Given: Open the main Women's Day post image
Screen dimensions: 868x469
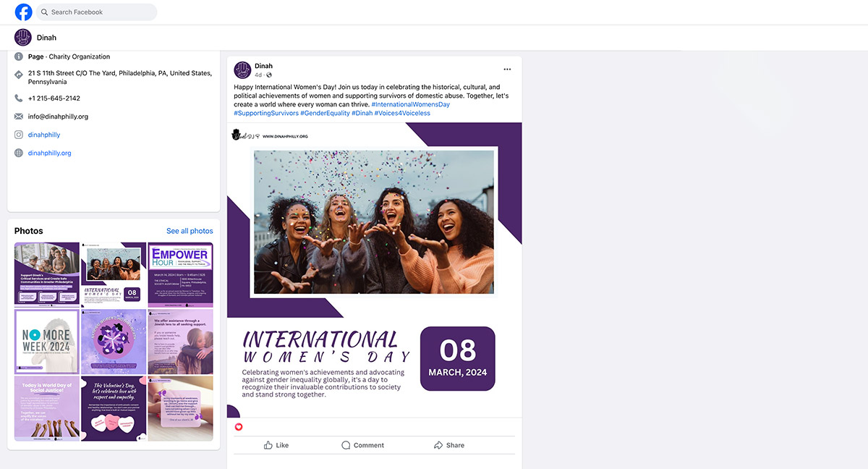Looking at the screenshot, I should pos(374,270).
